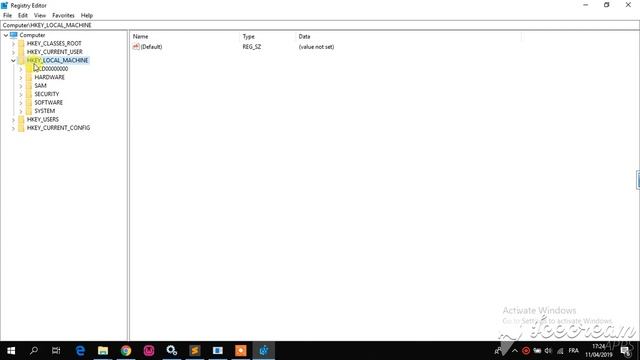This screenshot has width=640, height=360.
Task: Select the SECURITY key label
Action: coord(47,94)
